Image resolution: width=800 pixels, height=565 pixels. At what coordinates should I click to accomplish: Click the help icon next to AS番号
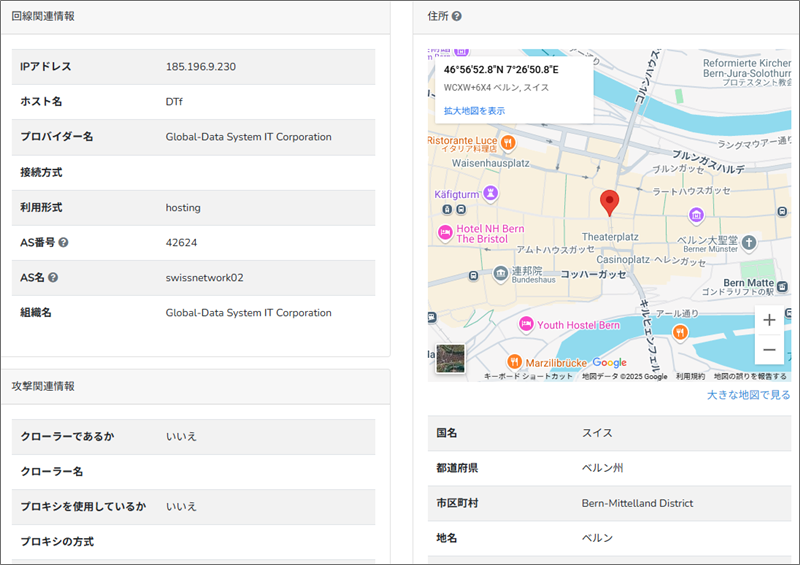[63, 242]
